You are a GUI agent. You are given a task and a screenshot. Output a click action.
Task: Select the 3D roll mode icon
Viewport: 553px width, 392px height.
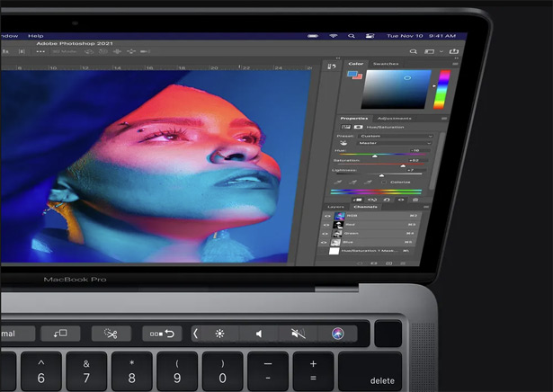pyautogui.click(x=103, y=51)
